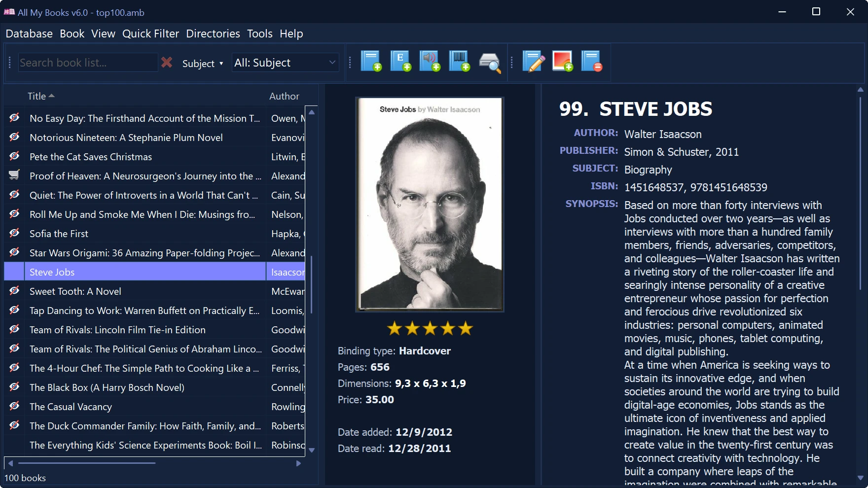
Task: Clear the search with the red X icon
Action: coord(167,63)
